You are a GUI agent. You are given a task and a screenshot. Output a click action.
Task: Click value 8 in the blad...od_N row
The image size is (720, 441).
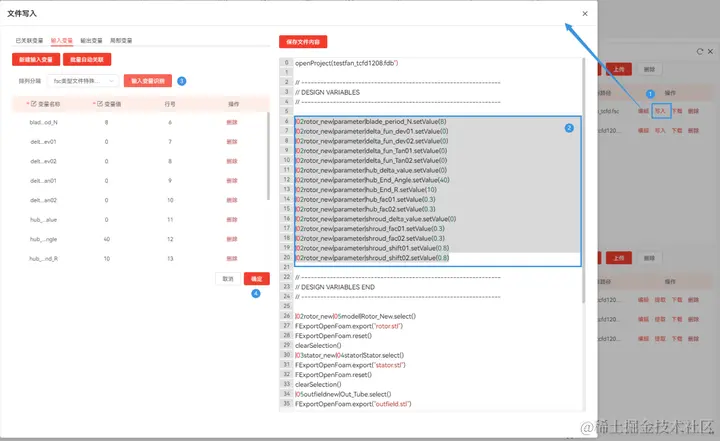107,122
